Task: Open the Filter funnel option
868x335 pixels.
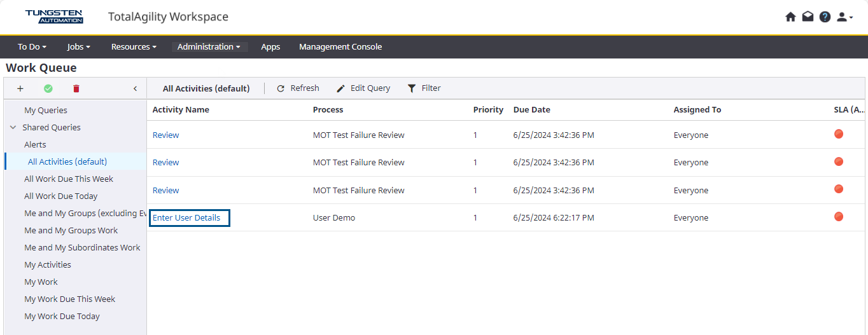Action: coord(424,88)
